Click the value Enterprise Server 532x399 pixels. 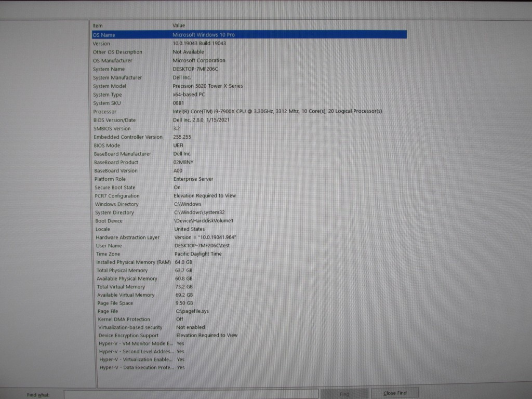click(193, 179)
